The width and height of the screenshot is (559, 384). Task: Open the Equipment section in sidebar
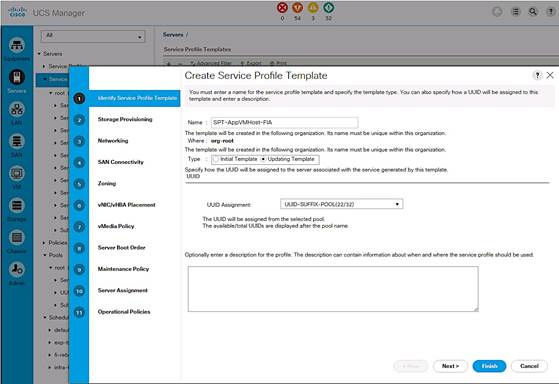17,45
